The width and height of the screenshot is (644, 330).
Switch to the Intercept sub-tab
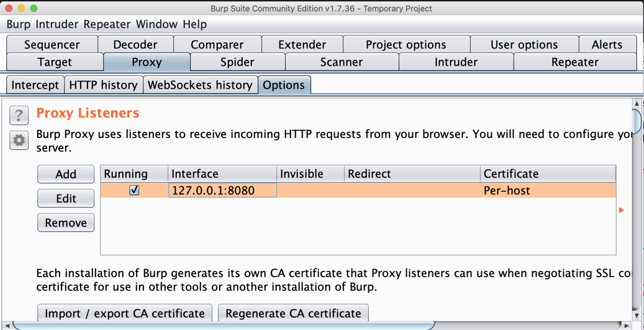(x=35, y=85)
